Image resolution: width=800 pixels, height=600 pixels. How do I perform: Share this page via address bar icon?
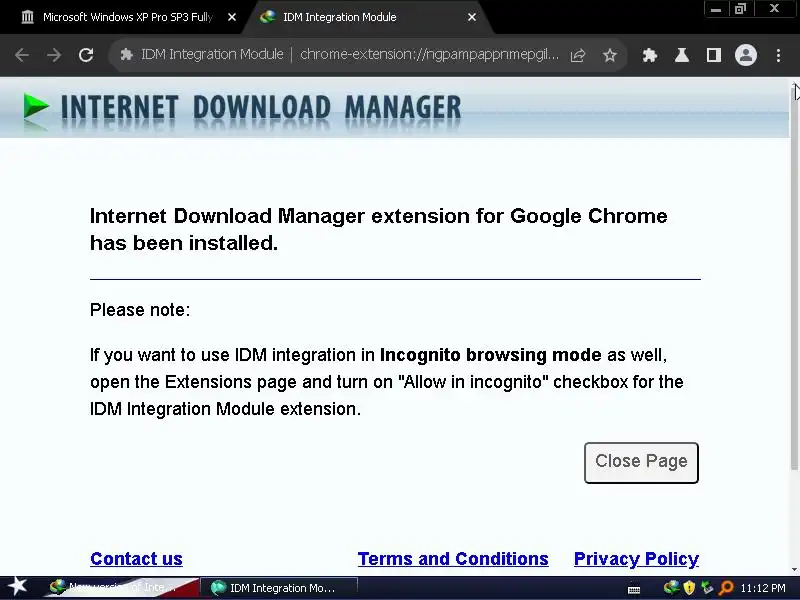click(x=578, y=55)
